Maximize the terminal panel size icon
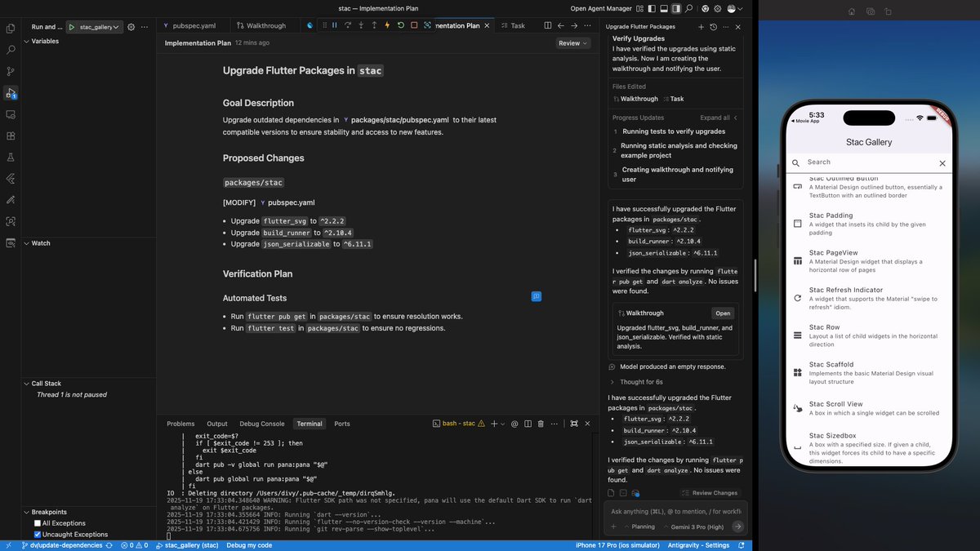 (x=574, y=424)
